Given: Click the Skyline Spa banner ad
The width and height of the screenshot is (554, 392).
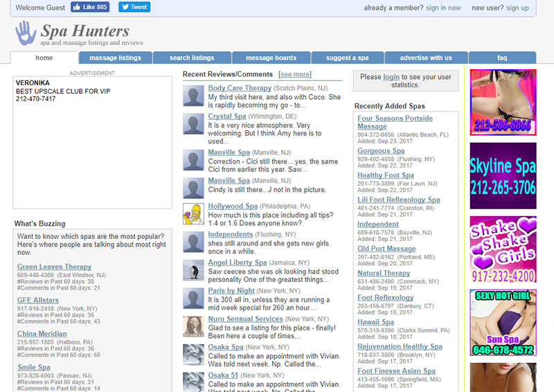Looking at the screenshot, I should point(503,176).
